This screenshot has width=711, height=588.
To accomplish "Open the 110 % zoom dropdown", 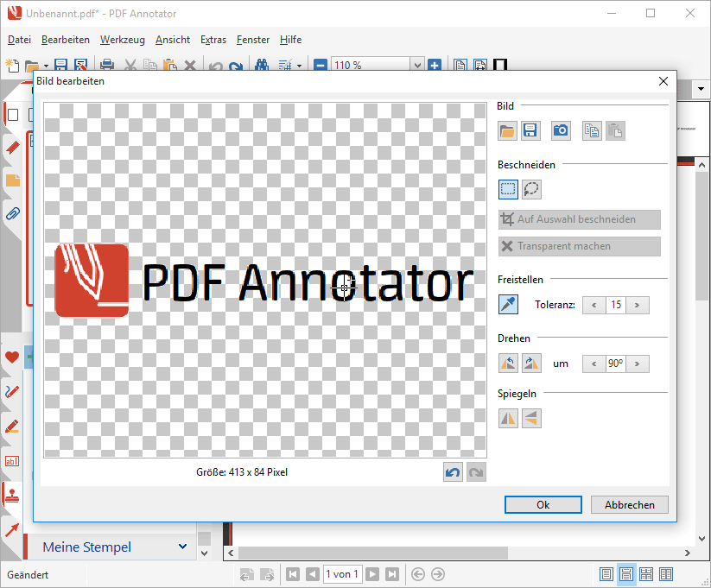I will 417,65.
